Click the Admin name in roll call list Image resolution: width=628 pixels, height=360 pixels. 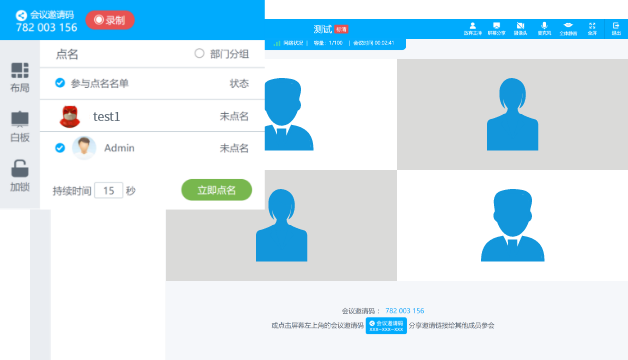[x=119, y=148]
